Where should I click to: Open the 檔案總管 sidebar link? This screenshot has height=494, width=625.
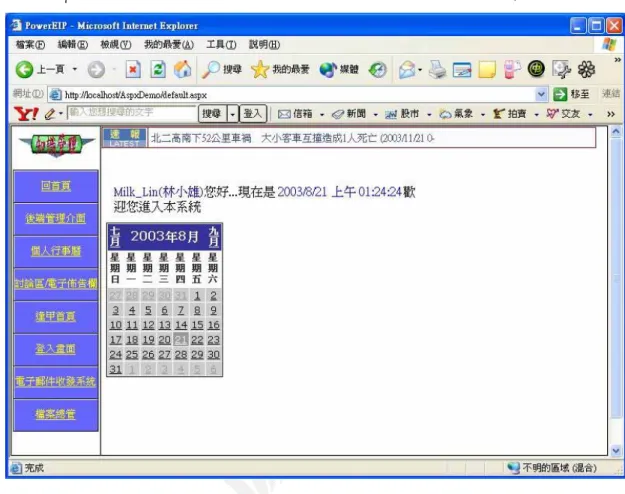(56, 415)
